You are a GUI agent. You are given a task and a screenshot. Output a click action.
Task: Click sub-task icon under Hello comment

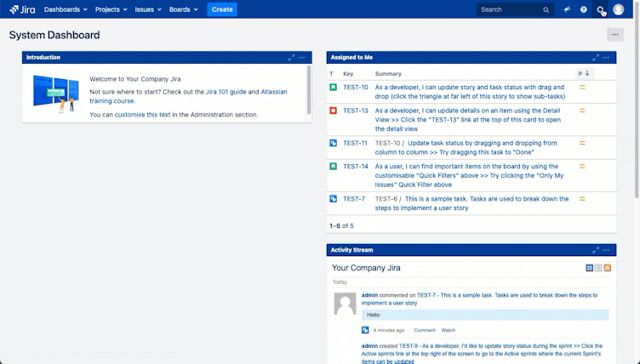[365, 330]
